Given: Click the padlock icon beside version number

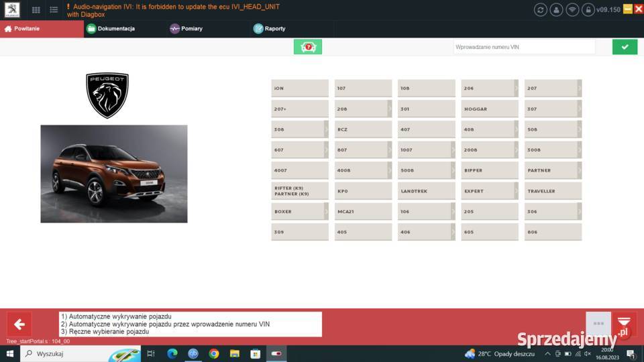Looking at the screenshot, I should click(x=588, y=9).
